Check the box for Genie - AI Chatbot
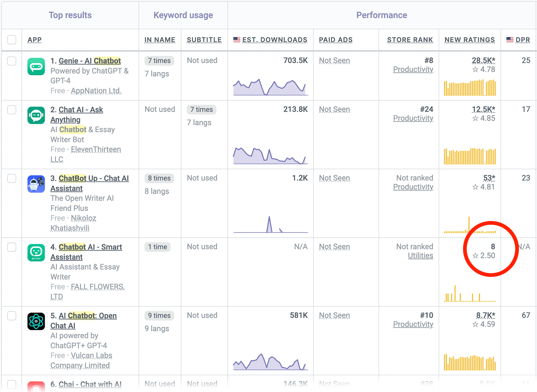Image resolution: width=537 pixels, height=392 pixels. click(12, 61)
